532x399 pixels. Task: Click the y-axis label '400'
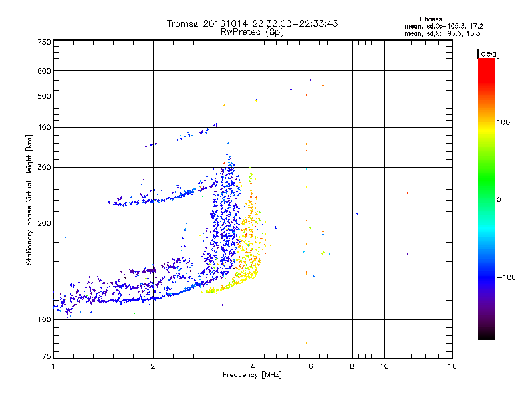44,127
